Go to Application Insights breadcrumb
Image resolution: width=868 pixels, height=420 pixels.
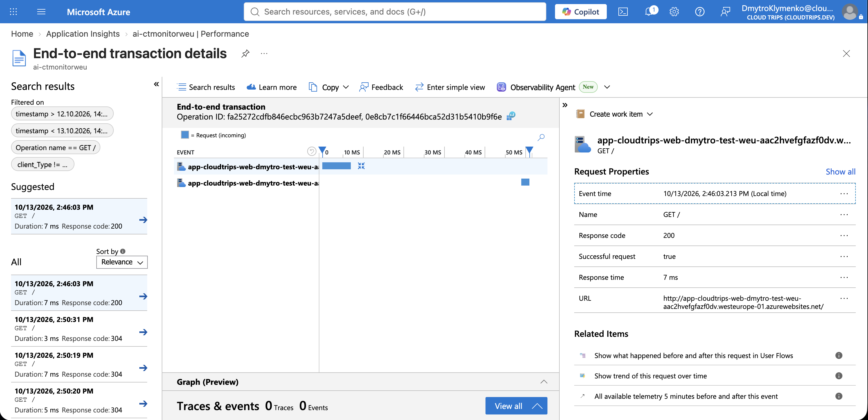coord(83,34)
